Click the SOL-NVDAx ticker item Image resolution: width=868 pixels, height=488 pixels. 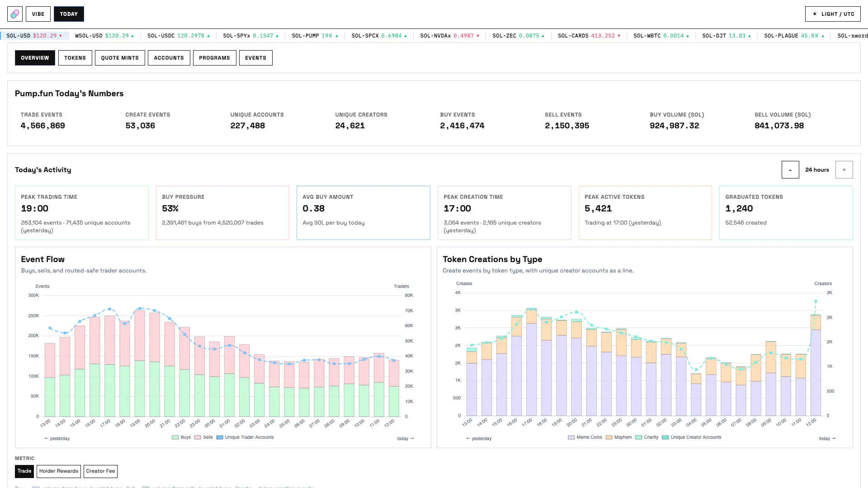tap(450, 36)
